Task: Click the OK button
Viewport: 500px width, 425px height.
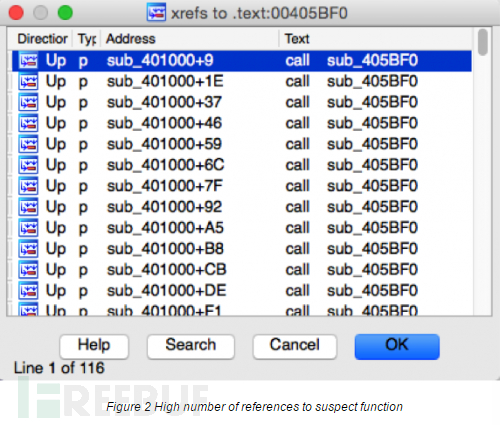Action: (397, 346)
